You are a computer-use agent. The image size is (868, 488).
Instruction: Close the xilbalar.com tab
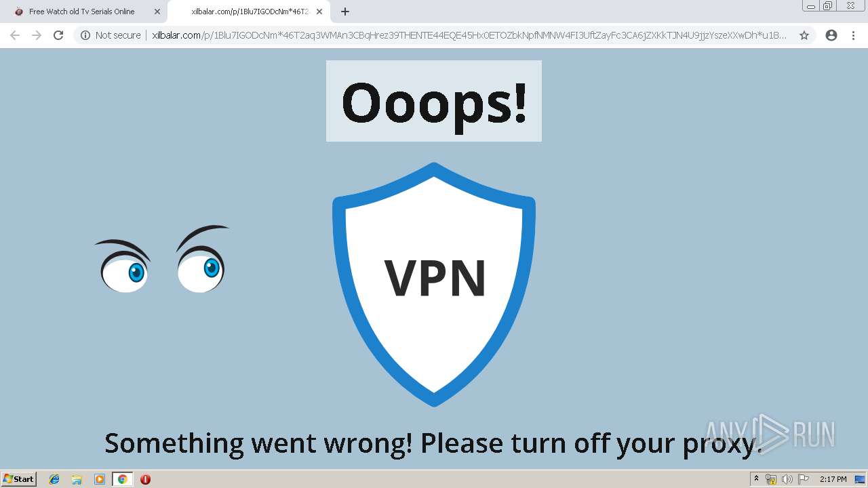pos(319,12)
